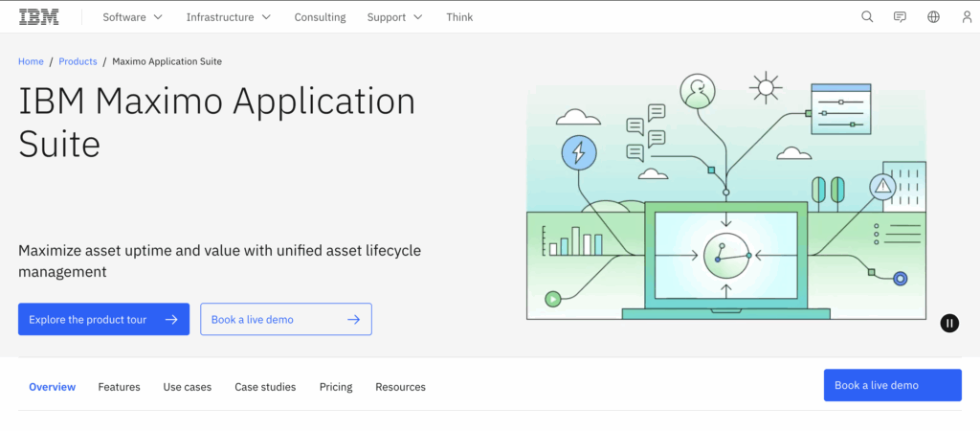The height and width of the screenshot is (431, 980).
Task: Click arrow icon in outlined Book a live demo
Action: 354,320
